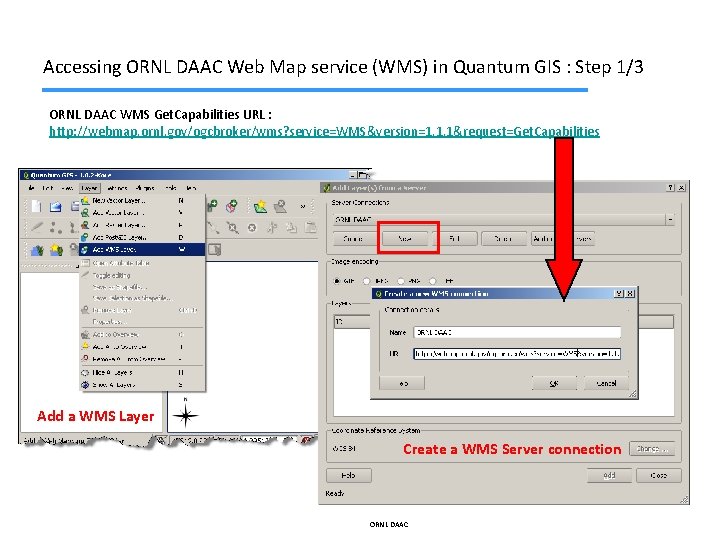The width and height of the screenshot is (720, 540).
Task: Select the TIFF image encoding radio button
Action: point(433,281)
